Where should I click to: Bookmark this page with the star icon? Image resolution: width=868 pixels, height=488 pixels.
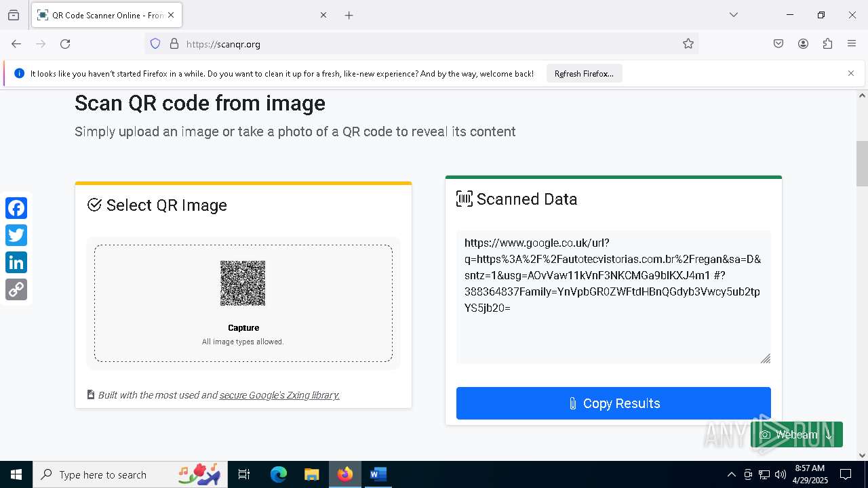[688, 44]
